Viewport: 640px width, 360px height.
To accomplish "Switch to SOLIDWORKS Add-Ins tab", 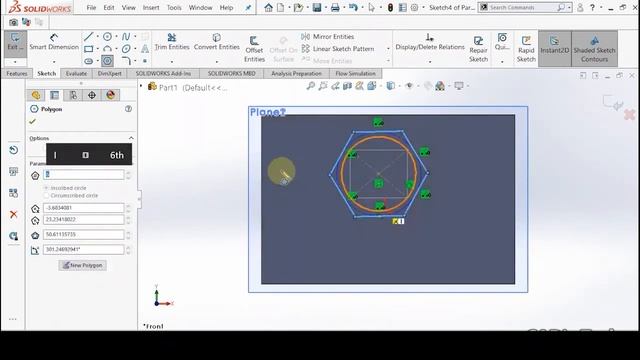I will 163,73.
